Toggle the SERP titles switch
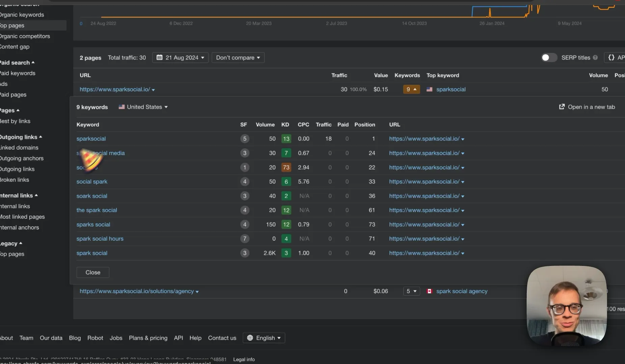Viewport: 625px width, 364px height. pyautogui.click(x=549, y=58)
